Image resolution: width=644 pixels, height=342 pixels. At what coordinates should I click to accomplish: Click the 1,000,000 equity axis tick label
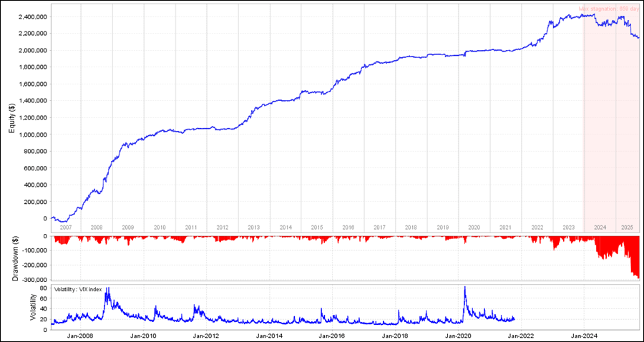(x=29, y=135)
